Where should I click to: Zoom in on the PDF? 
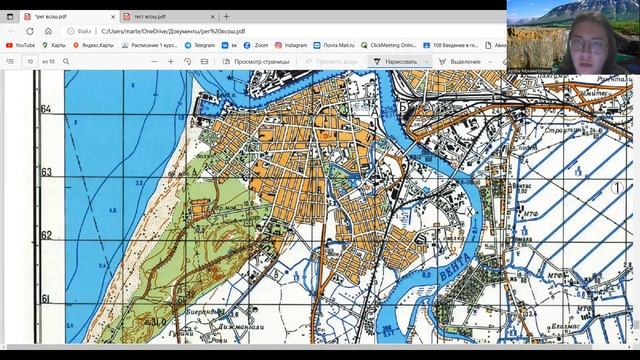pos(171,62)
